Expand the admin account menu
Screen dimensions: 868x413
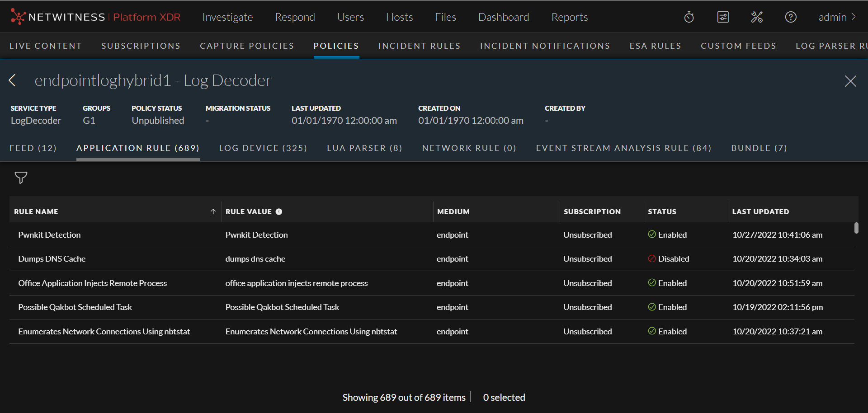(x=837, y=17)
